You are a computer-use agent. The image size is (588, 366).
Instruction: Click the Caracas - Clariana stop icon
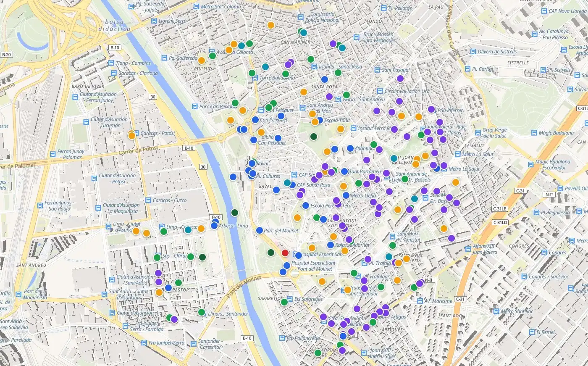click(x=113, y=73)
